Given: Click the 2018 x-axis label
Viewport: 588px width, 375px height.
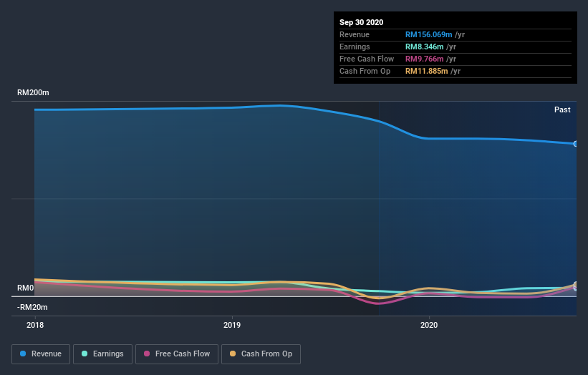Looking at the screenshot, I should click(x=35, y=325).
